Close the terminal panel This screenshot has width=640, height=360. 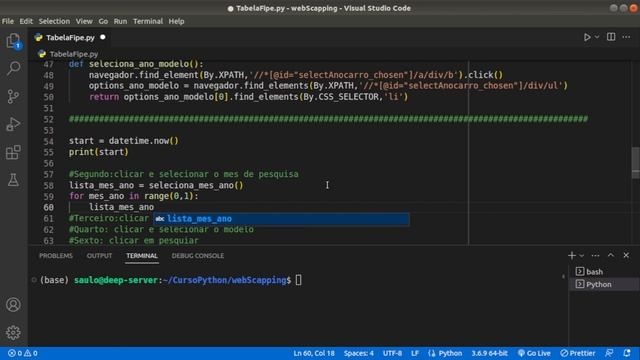[626, 256]
